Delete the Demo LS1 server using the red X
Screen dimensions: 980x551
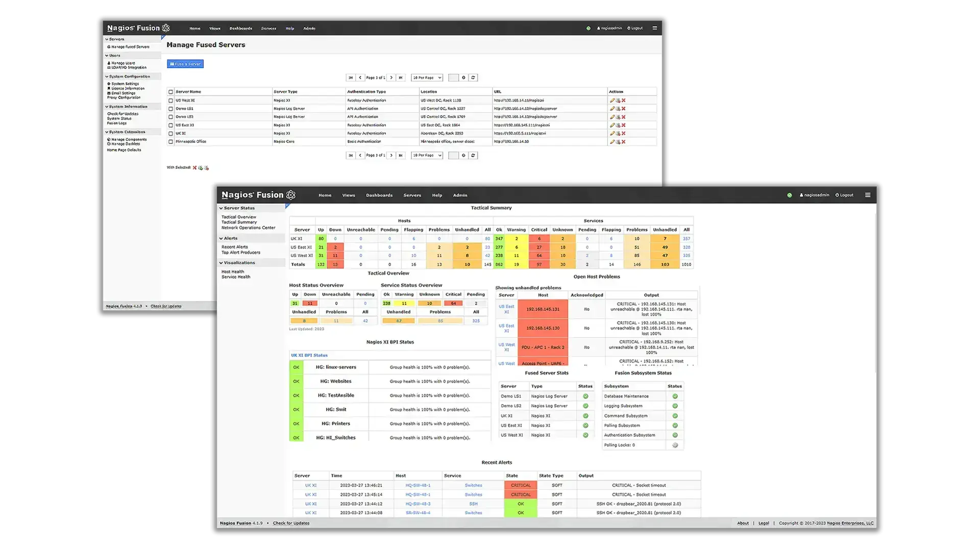tap(623, 109)
